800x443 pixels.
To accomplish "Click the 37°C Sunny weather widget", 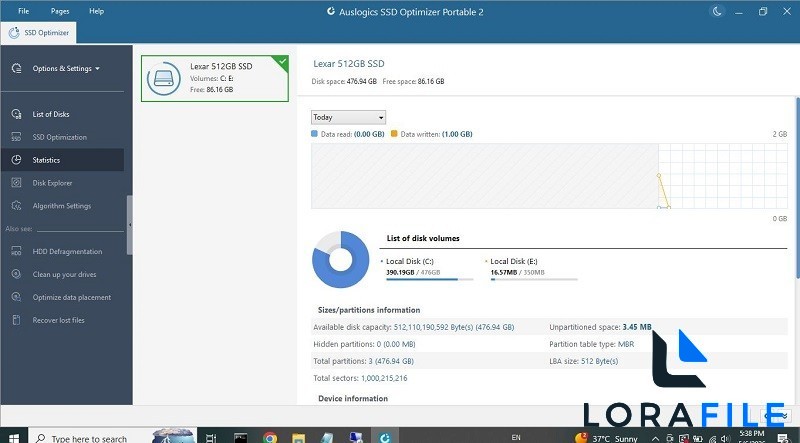I will (606, 438).
